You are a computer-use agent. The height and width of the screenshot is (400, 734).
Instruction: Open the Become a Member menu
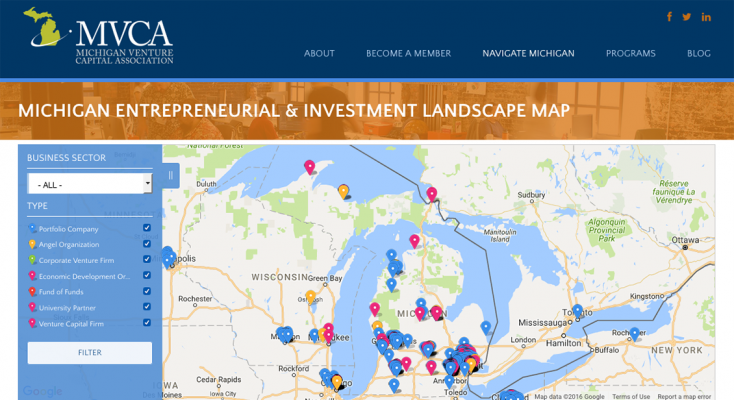point(409,53)
